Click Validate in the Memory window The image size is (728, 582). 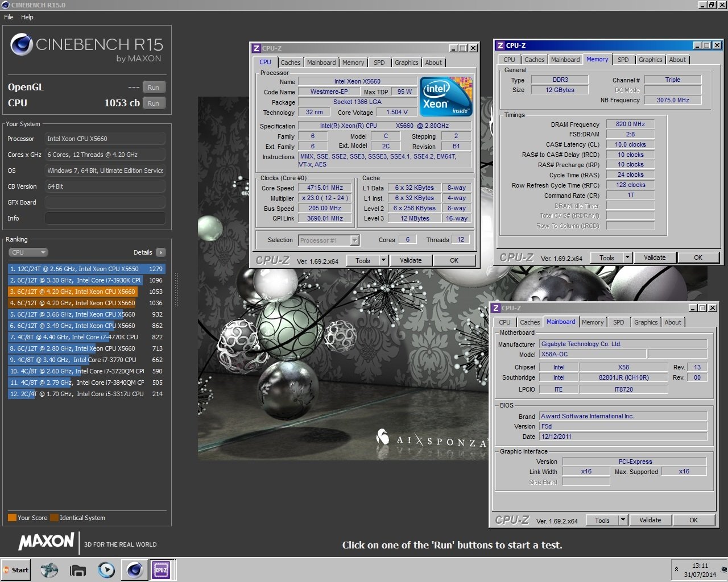click(x=655, y=257)
